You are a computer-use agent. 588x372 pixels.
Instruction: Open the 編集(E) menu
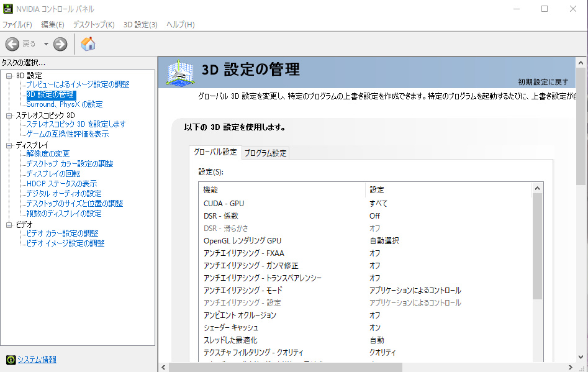click(53, 25)
